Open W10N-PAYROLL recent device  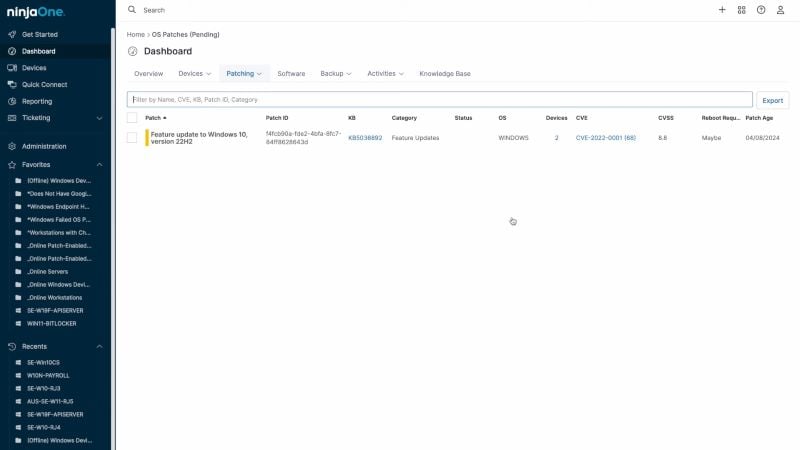tap(48, 376)
